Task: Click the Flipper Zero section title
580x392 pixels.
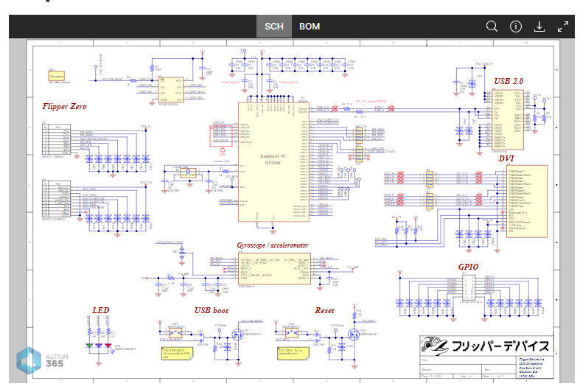Action: [64, 107]
